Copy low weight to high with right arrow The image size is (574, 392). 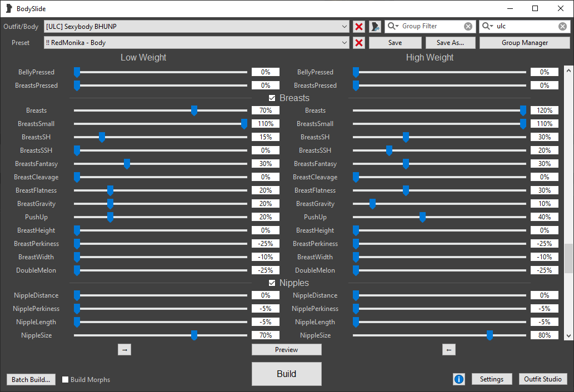[x=124, y=350]
